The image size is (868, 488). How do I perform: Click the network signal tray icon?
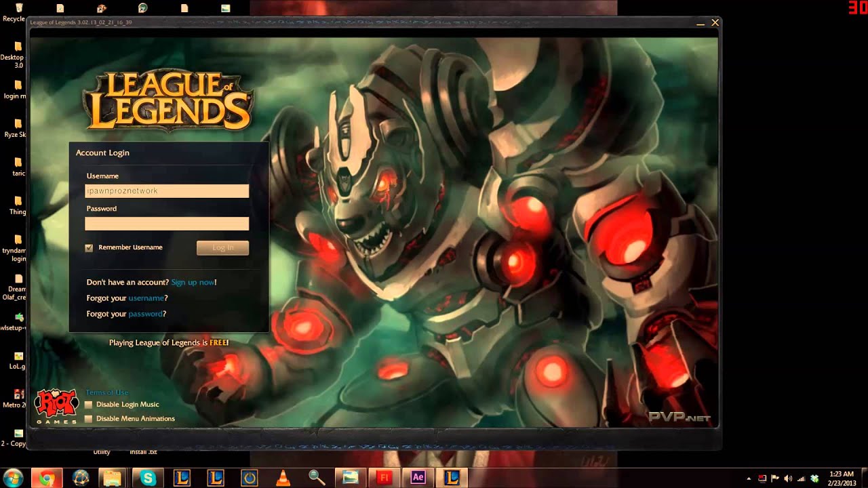coord(800,479)
